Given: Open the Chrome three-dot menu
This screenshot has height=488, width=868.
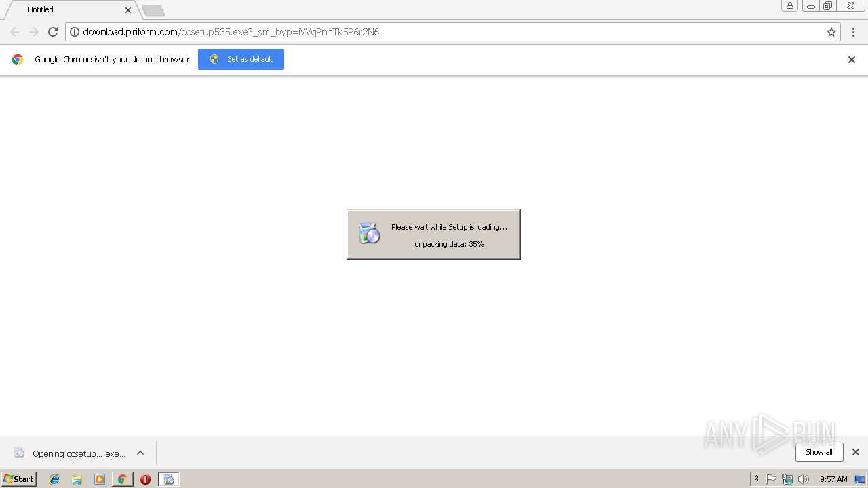Looking at the screenshot, I should click(x=853, y=32).
